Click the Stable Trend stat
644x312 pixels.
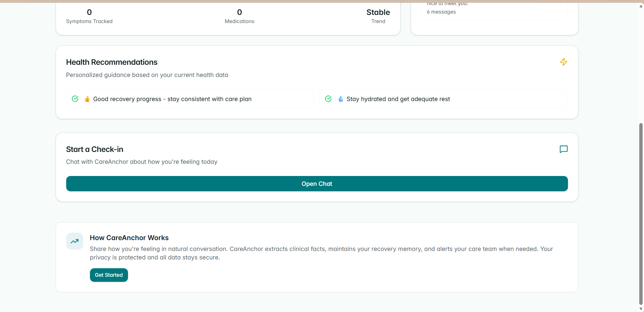pyautogui.click(x=378, y=16)
